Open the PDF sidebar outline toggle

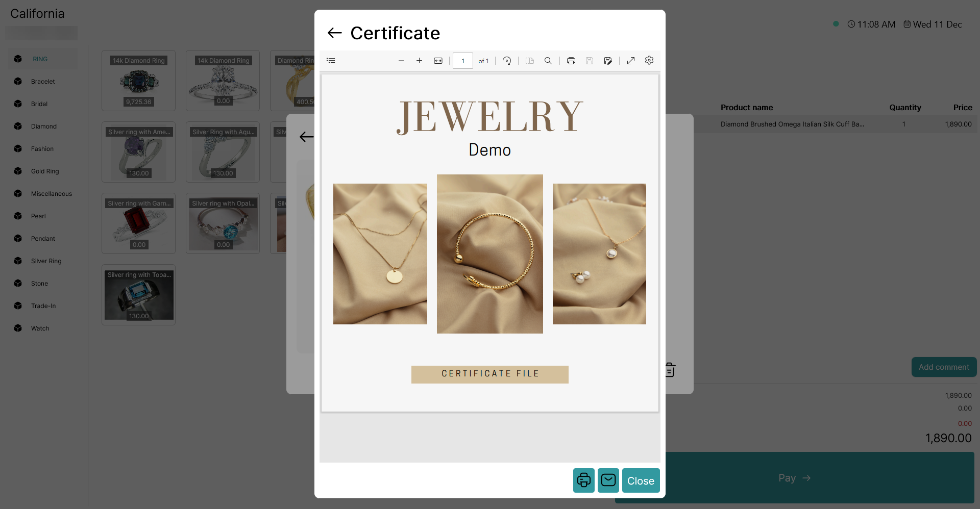tap(331, 61)
